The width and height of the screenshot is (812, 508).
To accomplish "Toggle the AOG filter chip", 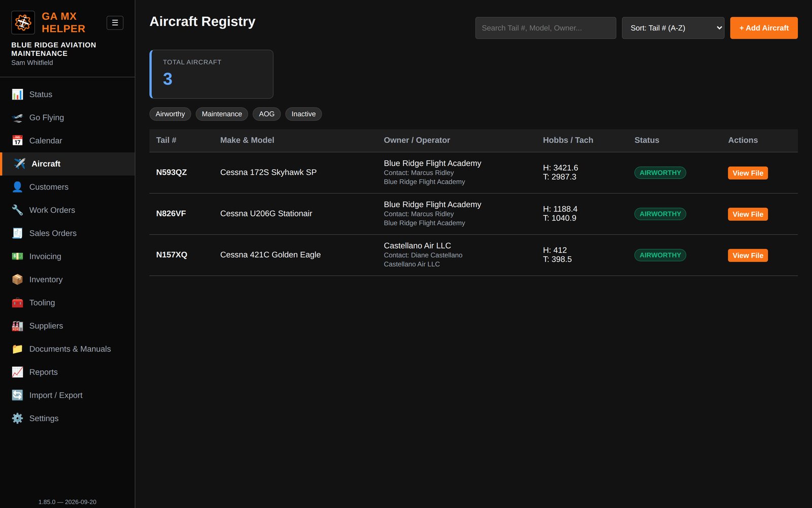I will click(266, 114).
